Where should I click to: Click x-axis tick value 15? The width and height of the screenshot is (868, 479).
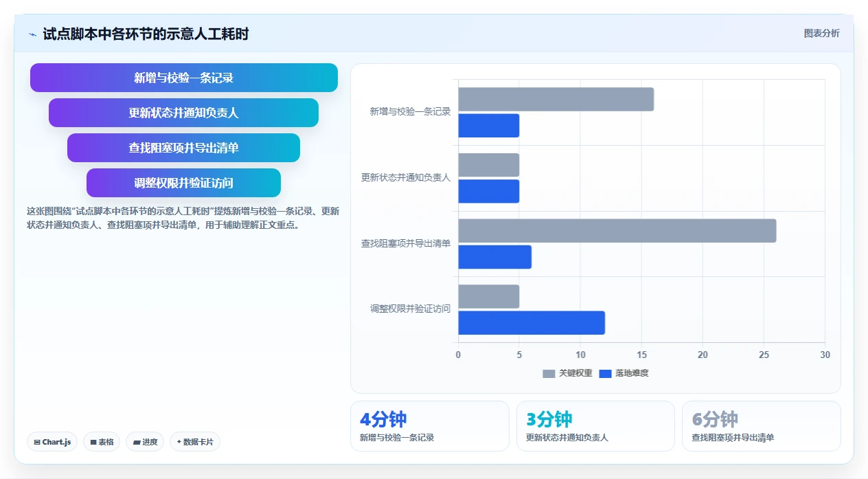[x=641, y=355]
